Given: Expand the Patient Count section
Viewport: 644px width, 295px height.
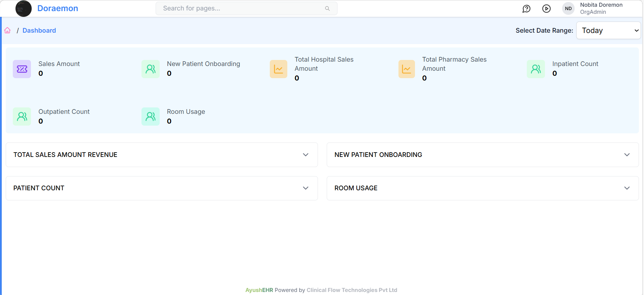Looking at the screenshot, I should click(305, 188).
